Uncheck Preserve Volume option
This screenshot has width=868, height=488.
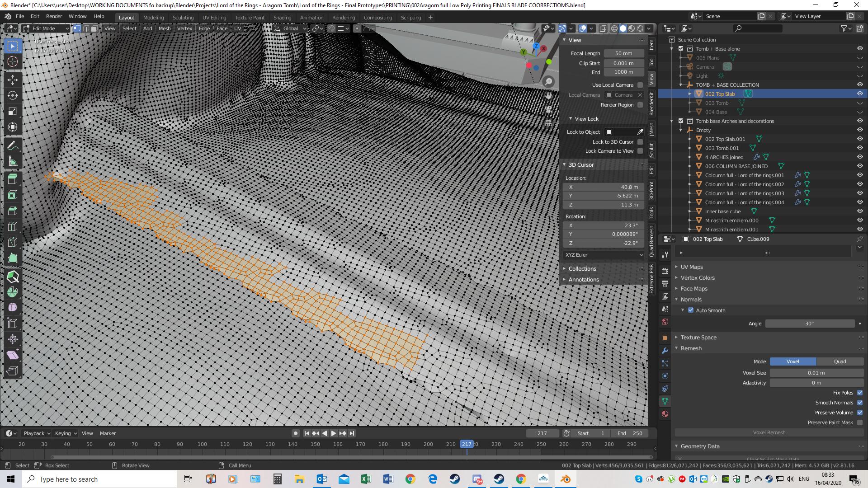pyautogui.click(x=860, y=413)
